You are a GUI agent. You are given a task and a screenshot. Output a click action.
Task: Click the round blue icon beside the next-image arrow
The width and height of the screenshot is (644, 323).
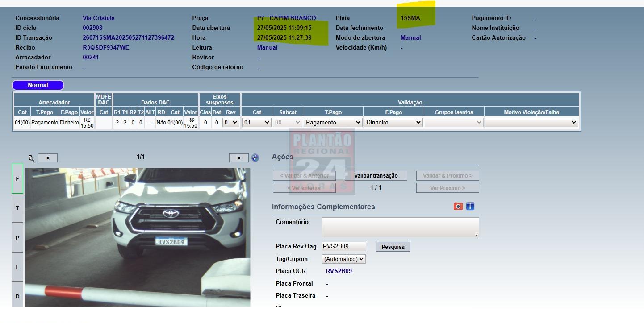click(255, 157)
